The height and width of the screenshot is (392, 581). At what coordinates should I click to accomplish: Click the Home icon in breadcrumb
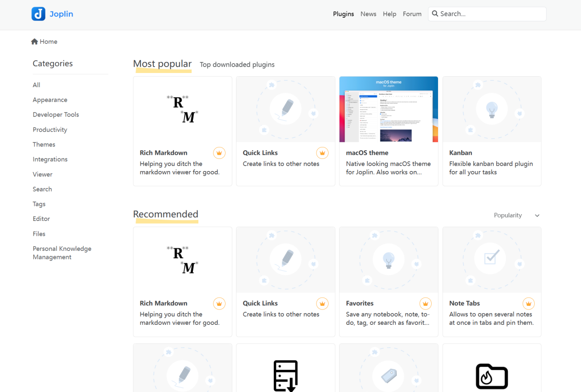click(34, 42)
